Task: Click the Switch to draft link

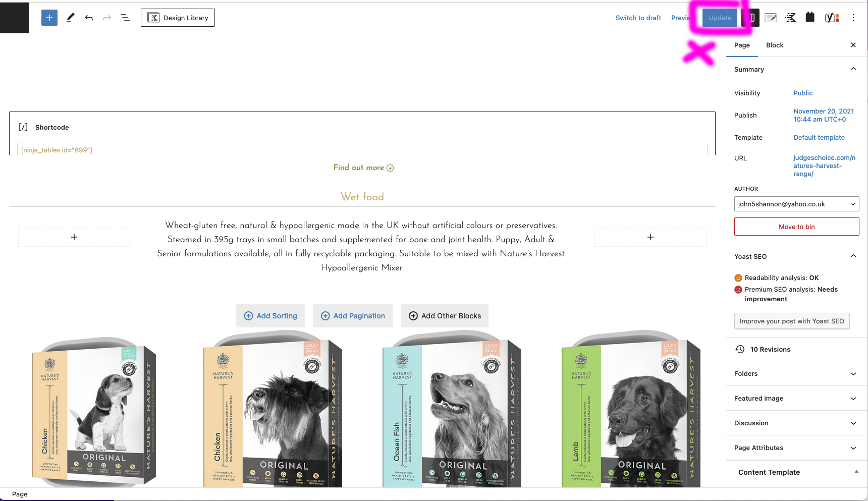Action: pyautogui.click(x=638, y=18)
